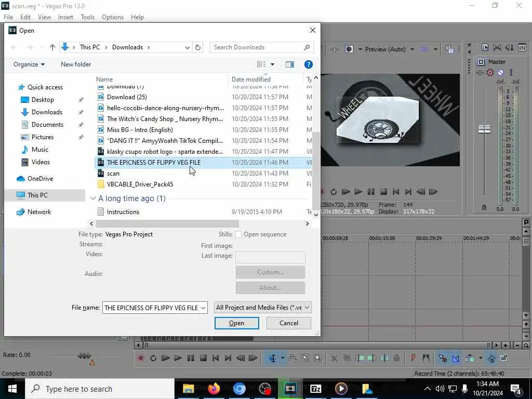This screenshot has height=399, width=532.
Task: Open the Edit menu
Action: (25, 17)
